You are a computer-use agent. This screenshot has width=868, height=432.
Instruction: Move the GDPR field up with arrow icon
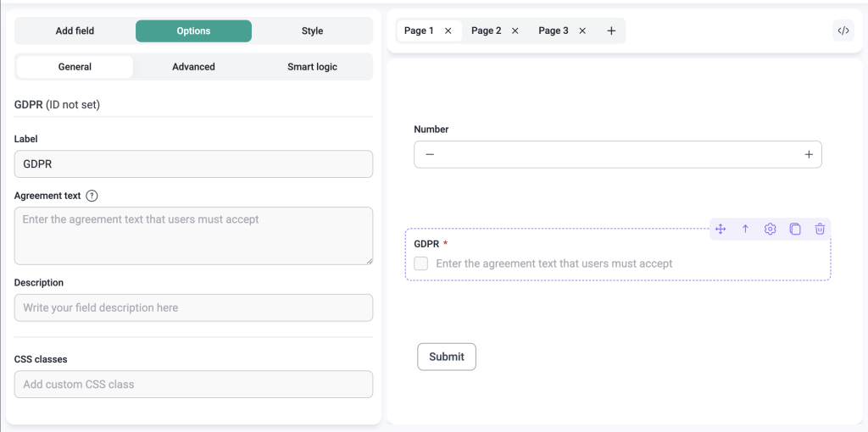pos(745,229)
